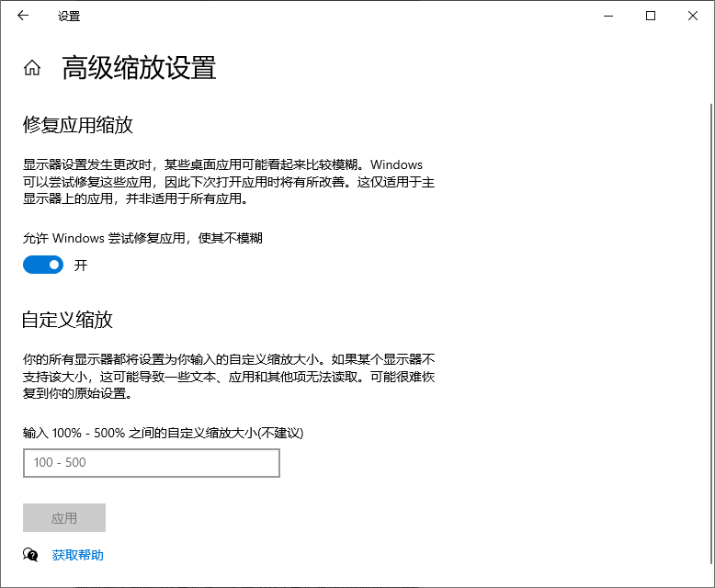Viewport: 715px width, 588px height.
Task: Minimize the Settings window
Action: [608, 16]
